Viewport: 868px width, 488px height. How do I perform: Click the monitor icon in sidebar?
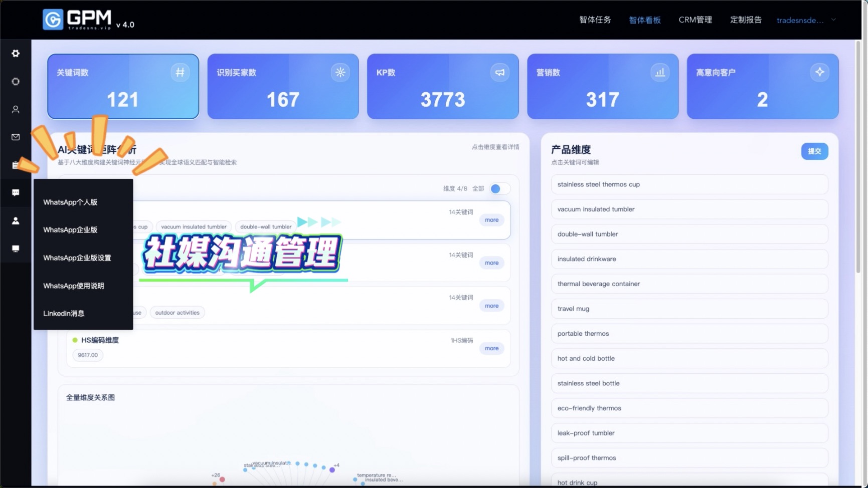[x=16, y=249]
